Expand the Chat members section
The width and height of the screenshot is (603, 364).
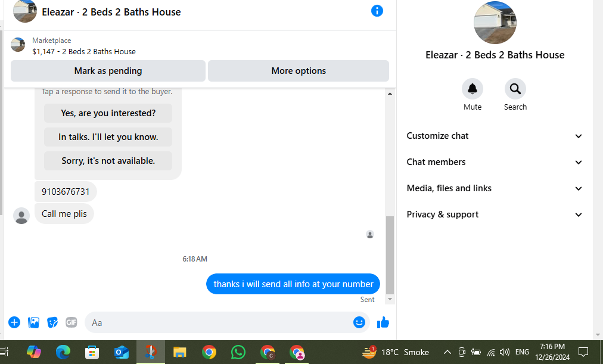click(x=494, y=162)
